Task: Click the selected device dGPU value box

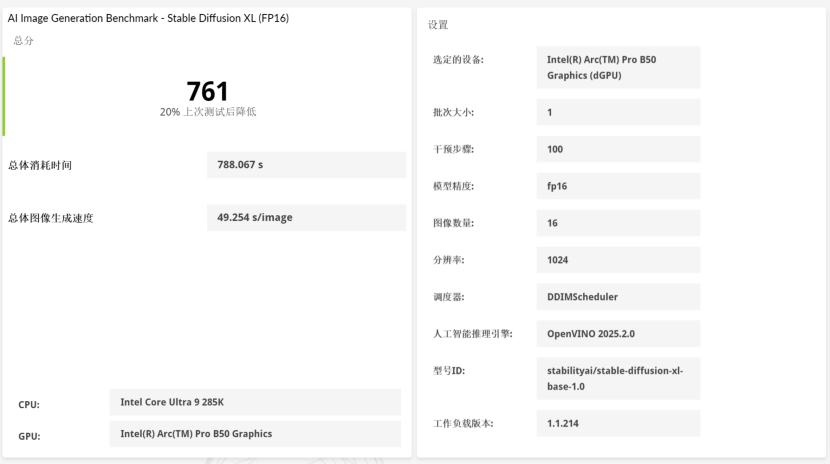Action: click(x=617, y=67)
